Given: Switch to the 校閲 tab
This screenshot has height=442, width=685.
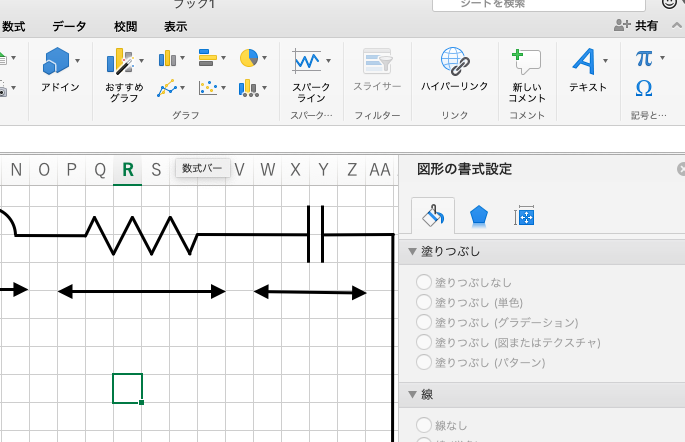Looking at the screenshot, I should click(125, 27).
